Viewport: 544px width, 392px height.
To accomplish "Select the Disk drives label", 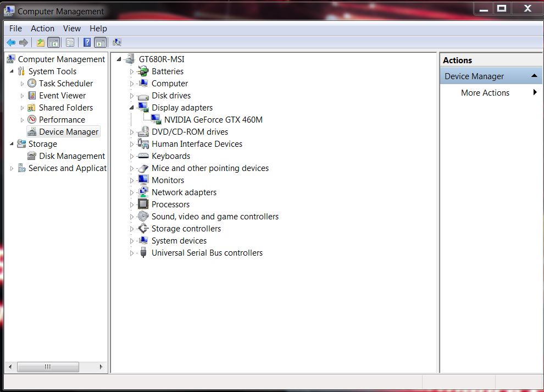I will [171, 96].
